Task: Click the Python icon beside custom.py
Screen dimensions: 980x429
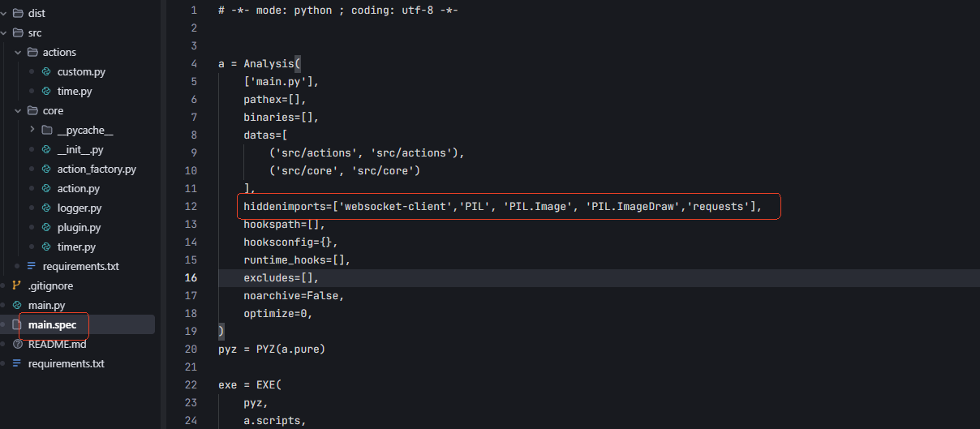Action: [46, 71]
